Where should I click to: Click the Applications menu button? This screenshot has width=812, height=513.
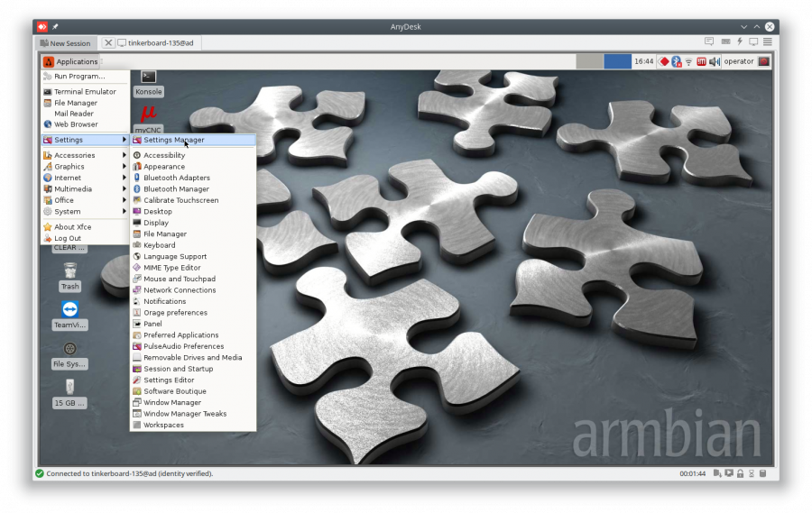[70, 61]
